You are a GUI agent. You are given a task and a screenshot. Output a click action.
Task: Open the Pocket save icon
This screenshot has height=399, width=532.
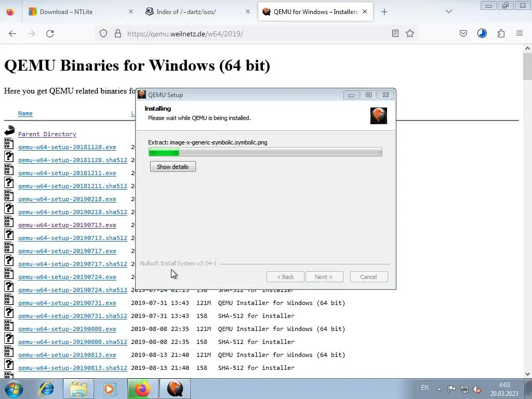[x=463, y=33]
